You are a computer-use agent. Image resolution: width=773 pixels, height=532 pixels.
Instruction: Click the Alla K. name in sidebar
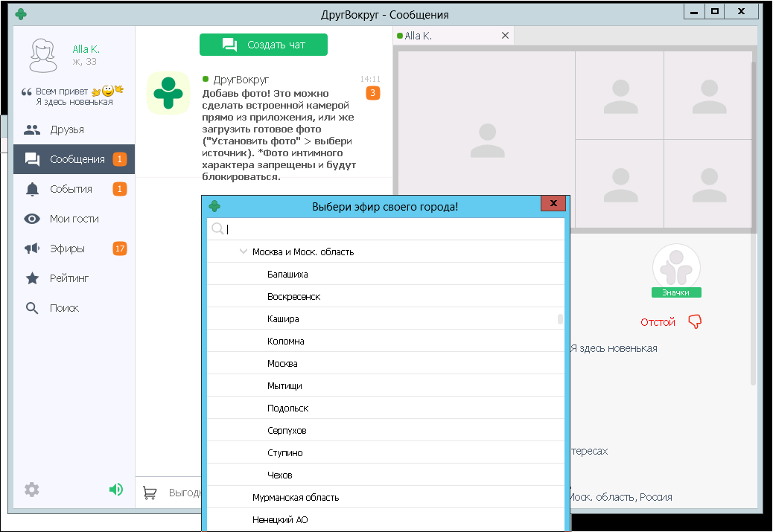[x=86, y=49]
